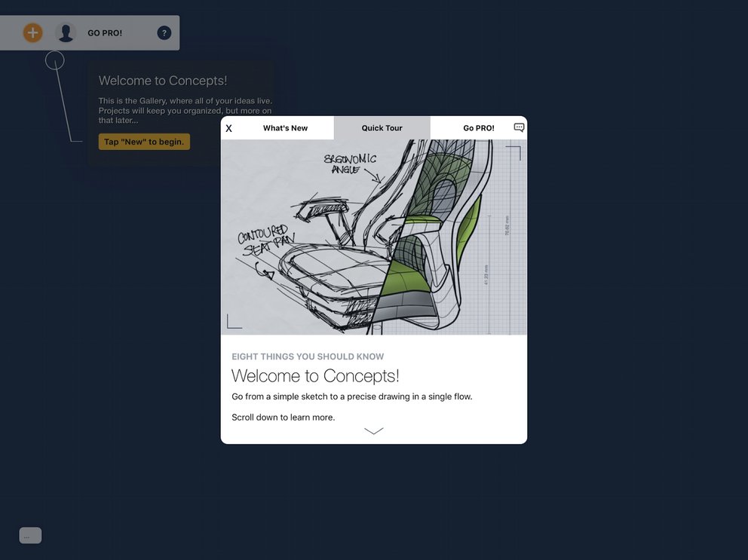Open the Quick Tour tab
Image resolution: width=748 pixels, height=560 pixels.
(x=382, y=127)
